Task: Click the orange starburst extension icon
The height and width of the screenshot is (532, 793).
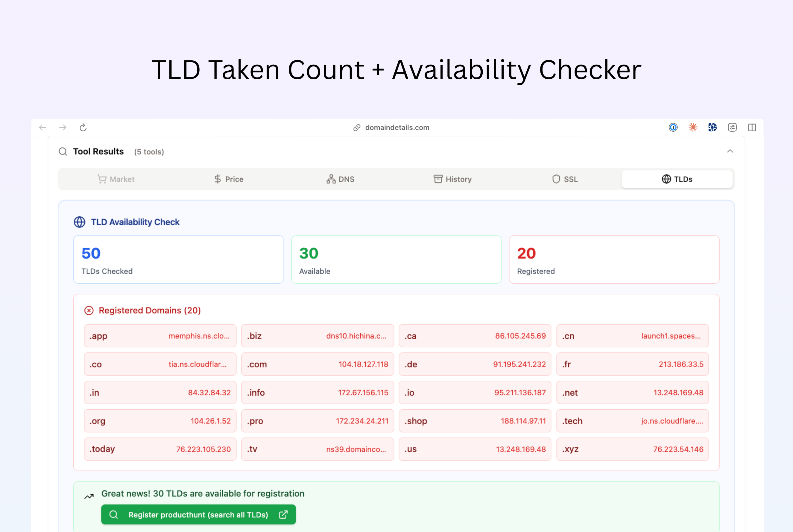Action: point(692,127)
